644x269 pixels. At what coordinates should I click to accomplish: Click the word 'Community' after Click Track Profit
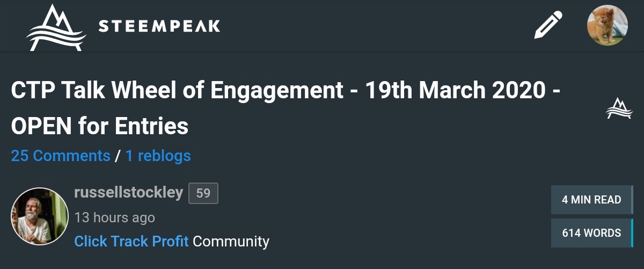[x=231, y=241]
